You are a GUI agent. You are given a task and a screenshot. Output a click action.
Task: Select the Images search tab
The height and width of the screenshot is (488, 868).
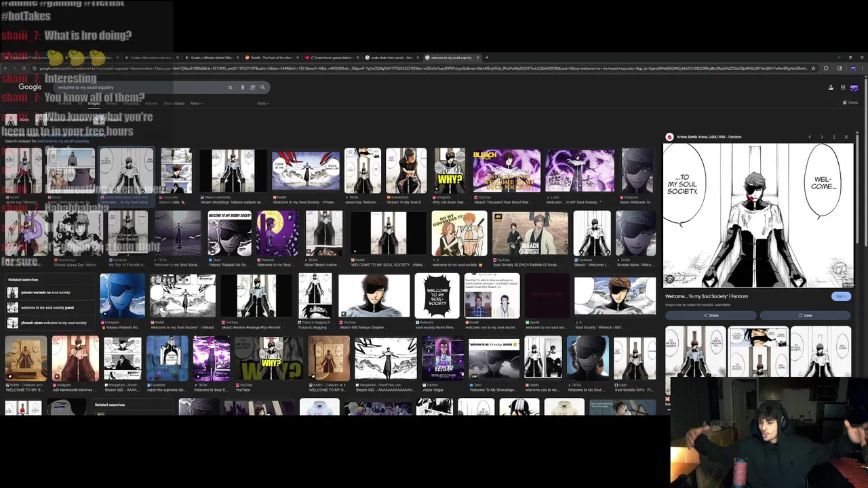point(94,103)
